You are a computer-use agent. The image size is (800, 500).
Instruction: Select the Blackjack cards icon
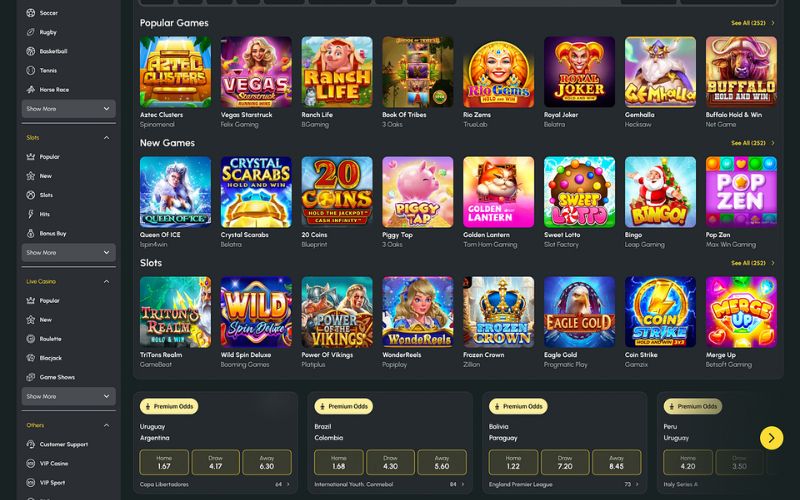click(x=31, y=358)
